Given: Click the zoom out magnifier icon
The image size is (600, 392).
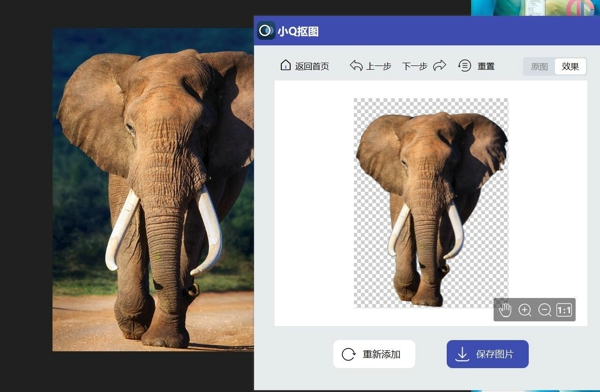Looking at the screenshot, I should (545, 310).
